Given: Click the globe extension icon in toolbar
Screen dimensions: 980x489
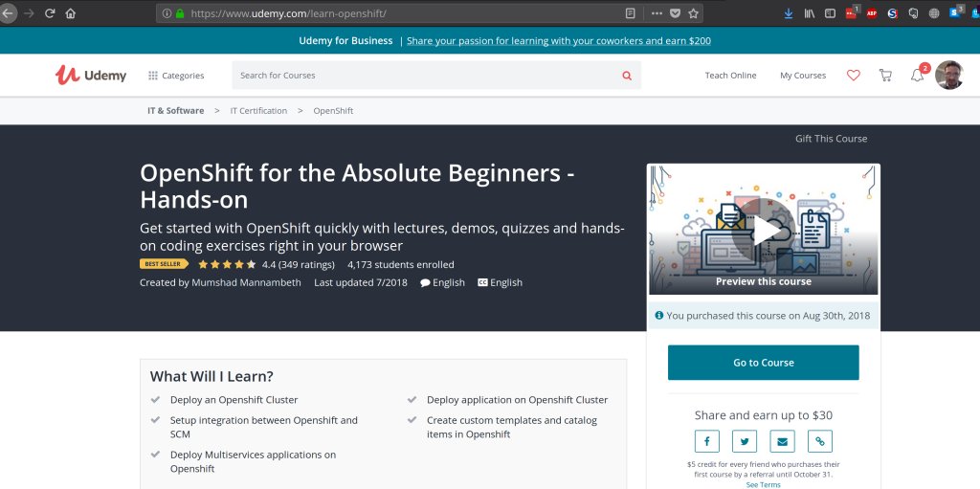Looking at the screenshot, I should coord(934,13).
